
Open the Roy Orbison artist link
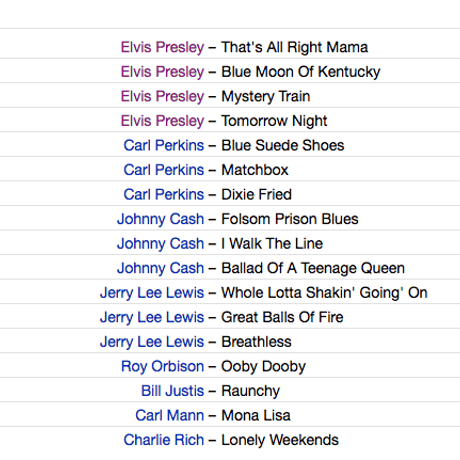163,367
